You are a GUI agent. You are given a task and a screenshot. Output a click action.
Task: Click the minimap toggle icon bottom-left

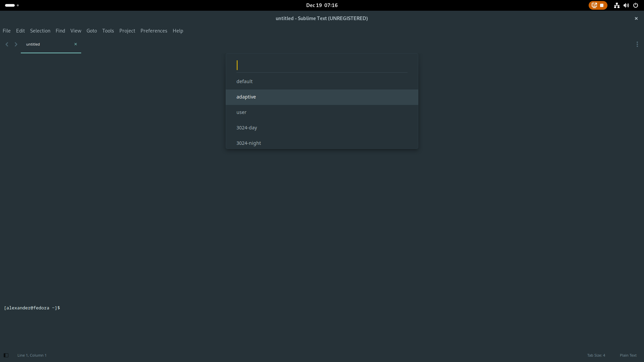(6, 355)
